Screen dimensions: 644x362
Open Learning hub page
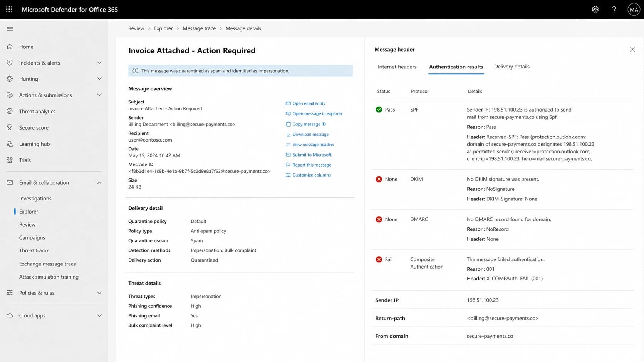tap(34, 144)
